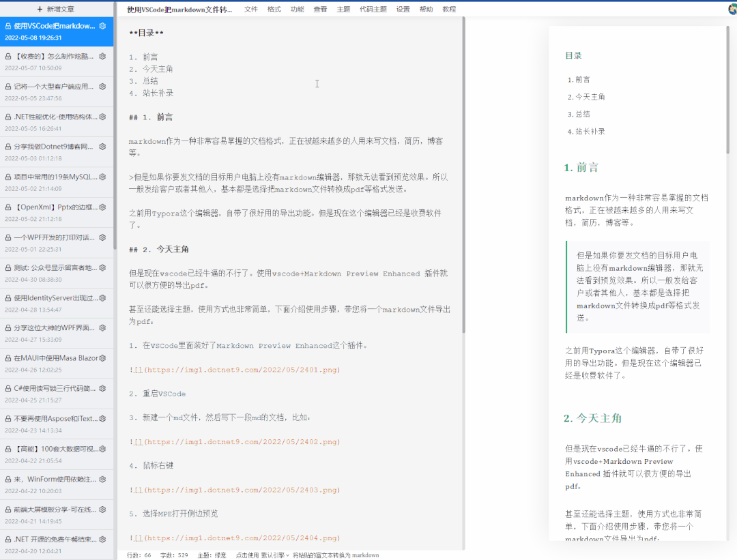The image size is (737, 560).
Task: Click the 新增文章 plus button
Action: click(56, 9)
